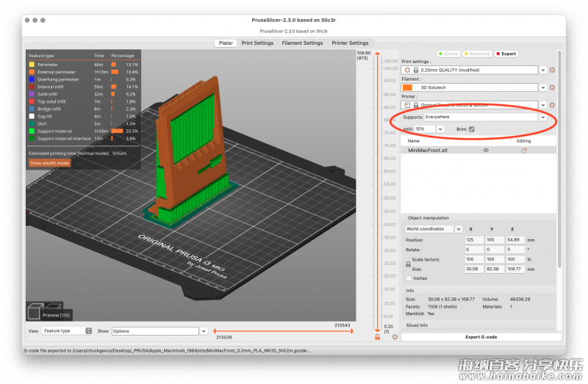Open the Printer Settings tab
This screenshot has width=588, height=384.
coord(350,43)
